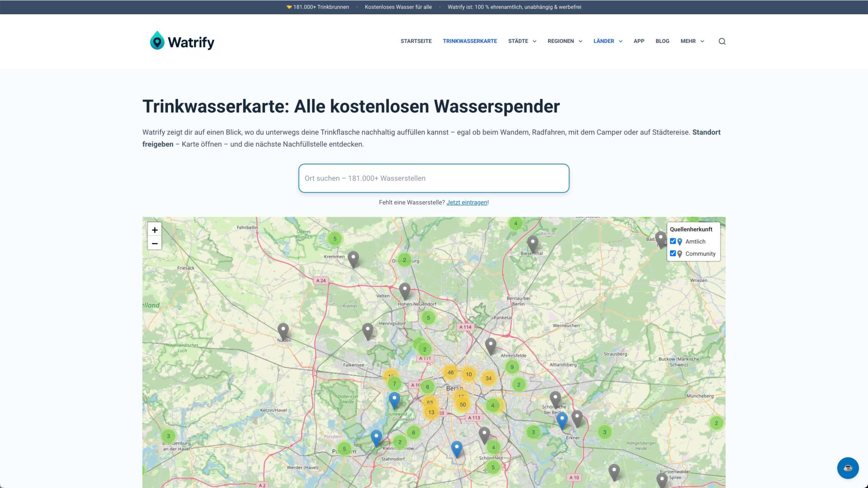The width and height of the screenshot is (868, 488).
Task: Zoom in on the map with plus button
Action: point(155,230)
